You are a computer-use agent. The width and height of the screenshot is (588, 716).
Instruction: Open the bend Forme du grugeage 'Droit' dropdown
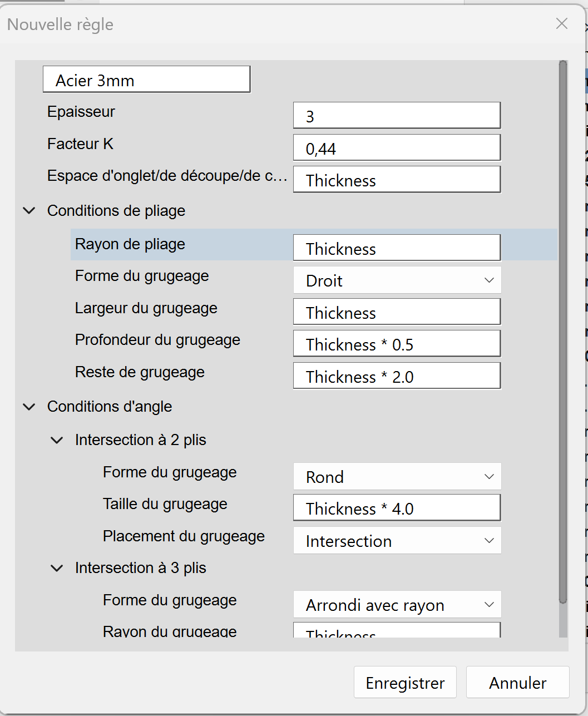397,280
